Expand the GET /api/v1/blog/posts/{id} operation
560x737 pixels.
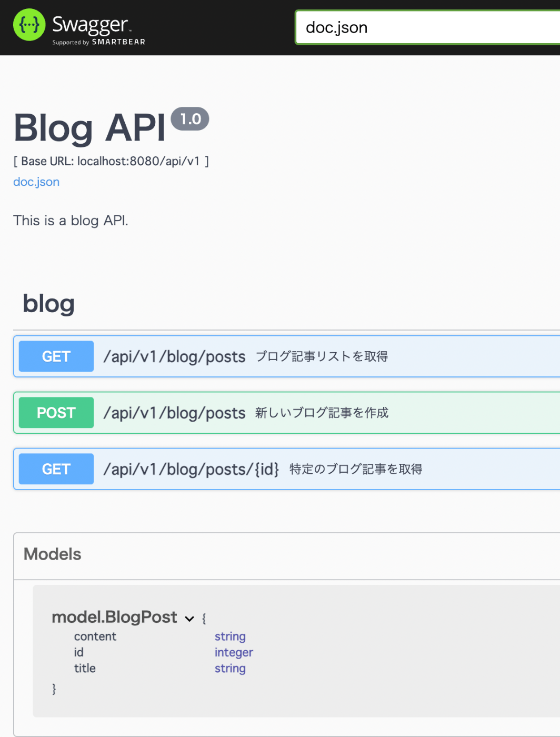[x=287, y=469]
